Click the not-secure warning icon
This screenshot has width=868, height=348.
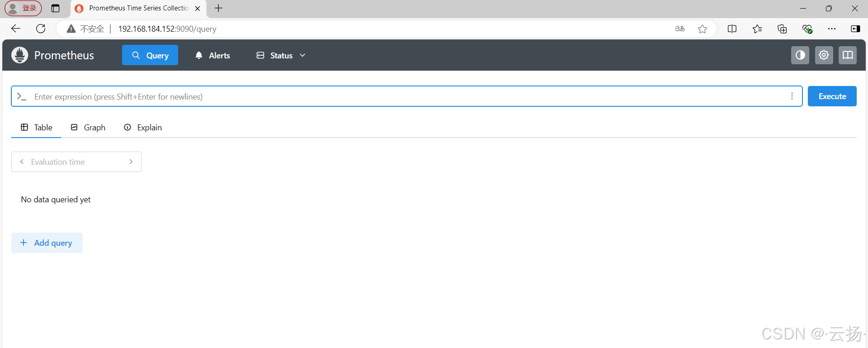click(x=71, y=29)
